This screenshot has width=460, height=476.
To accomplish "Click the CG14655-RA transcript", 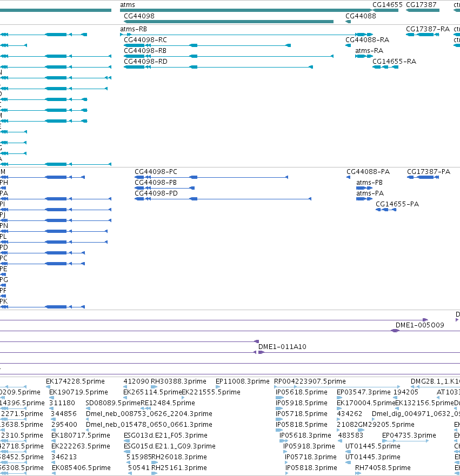I will [385, 67].
